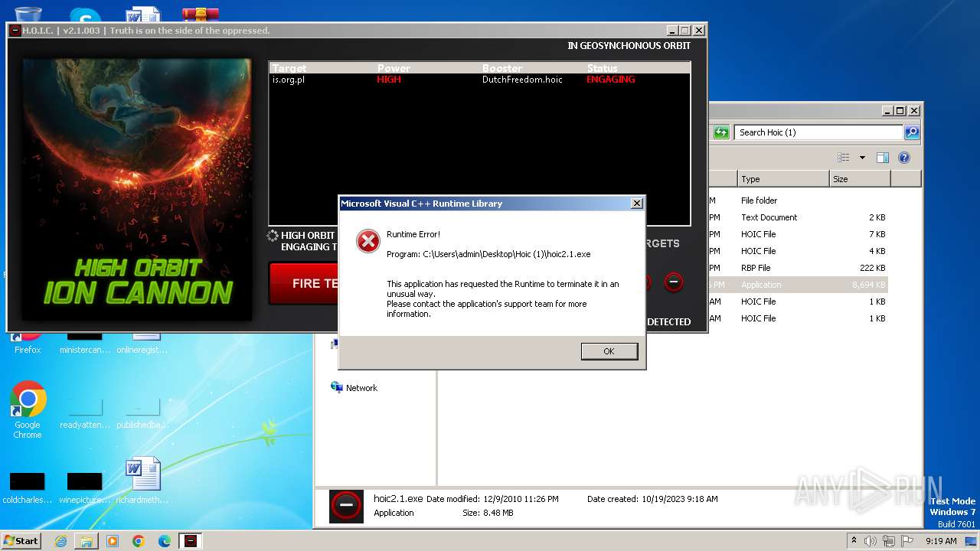Click the hoic2.1.exe details pane icon

(x=346, y=506)
